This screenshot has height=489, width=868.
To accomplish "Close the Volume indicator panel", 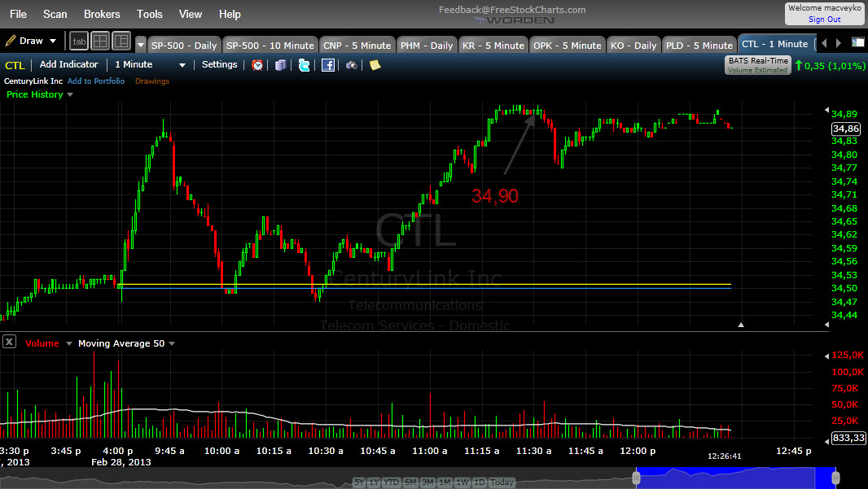I will pos(9,341).
